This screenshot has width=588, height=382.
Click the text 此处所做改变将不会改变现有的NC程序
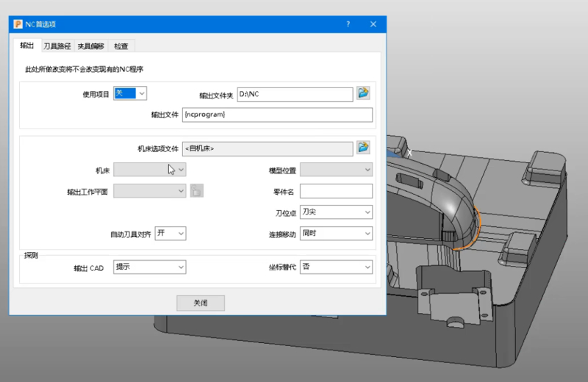85,69
